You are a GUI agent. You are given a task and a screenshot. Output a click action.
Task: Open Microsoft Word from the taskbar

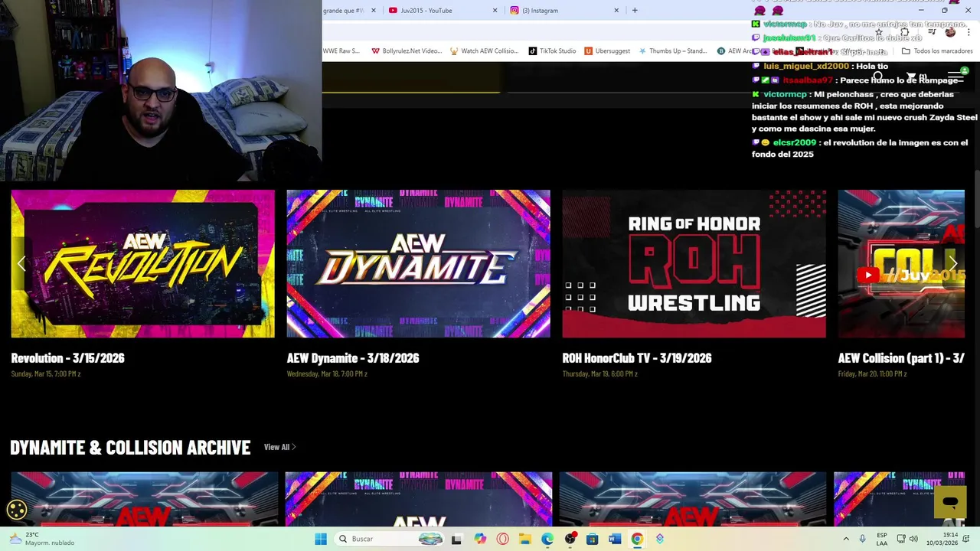[614, 539]
